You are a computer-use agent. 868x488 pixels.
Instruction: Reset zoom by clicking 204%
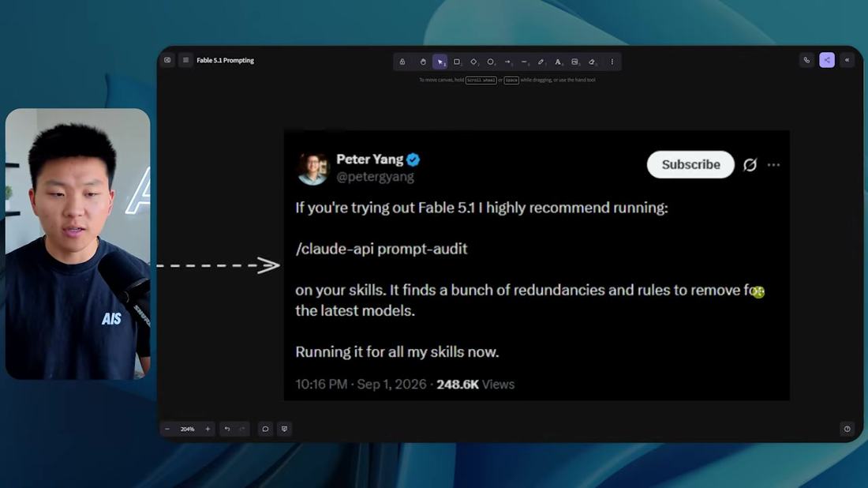[187, 429]
